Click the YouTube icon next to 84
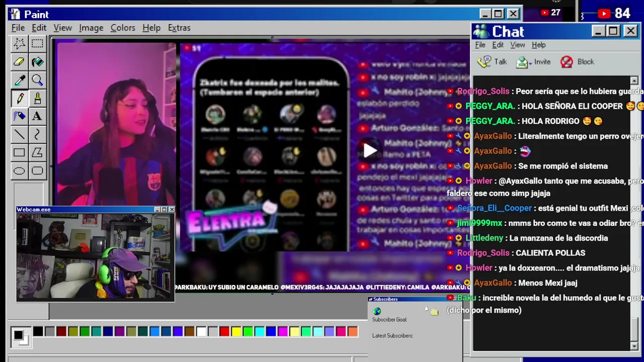The height and width of the screenshot is (362, 644). click(x=605, y=14)
